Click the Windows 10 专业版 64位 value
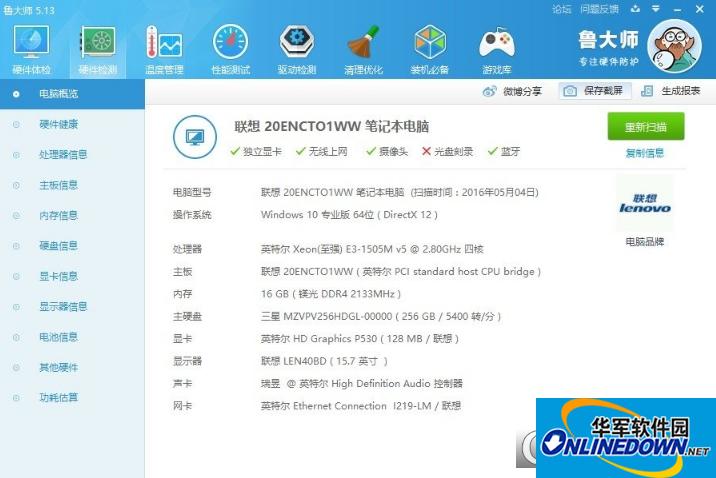716x478 pixels. (x=349, y=215)
